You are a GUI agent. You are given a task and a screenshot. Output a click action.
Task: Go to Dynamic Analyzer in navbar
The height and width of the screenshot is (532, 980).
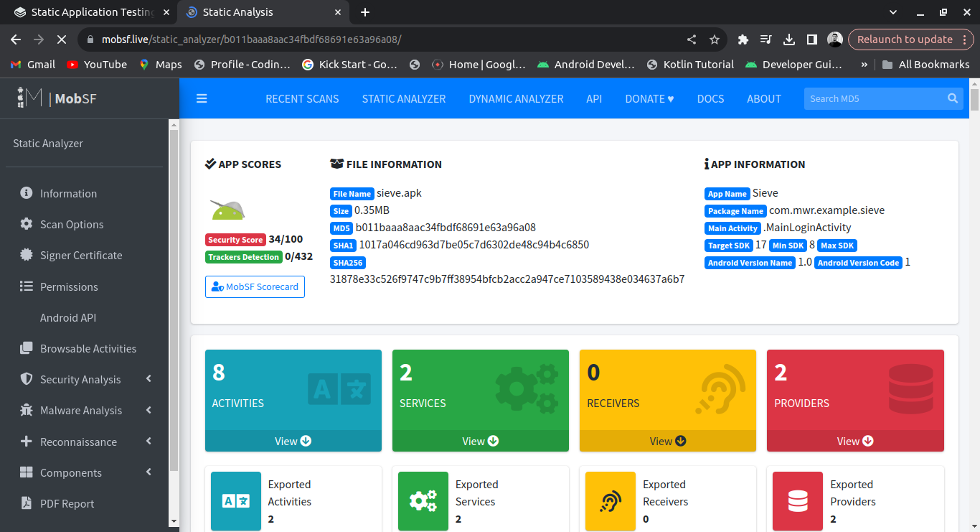pyautogui.click(x=516, y=98)
